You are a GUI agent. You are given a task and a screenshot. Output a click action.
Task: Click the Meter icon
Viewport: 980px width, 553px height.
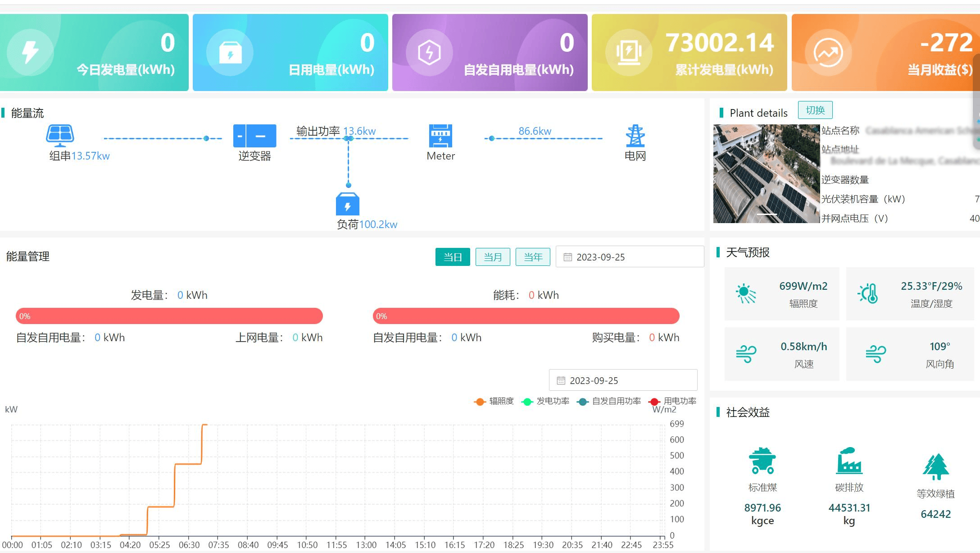[440, 136]
